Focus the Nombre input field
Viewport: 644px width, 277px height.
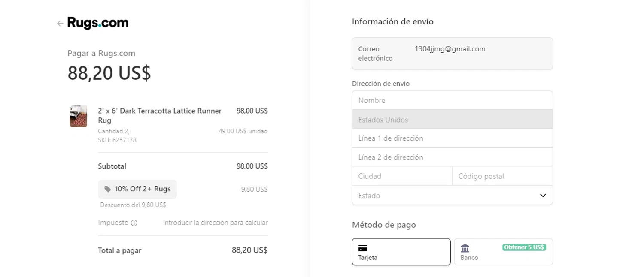[452, 100]
